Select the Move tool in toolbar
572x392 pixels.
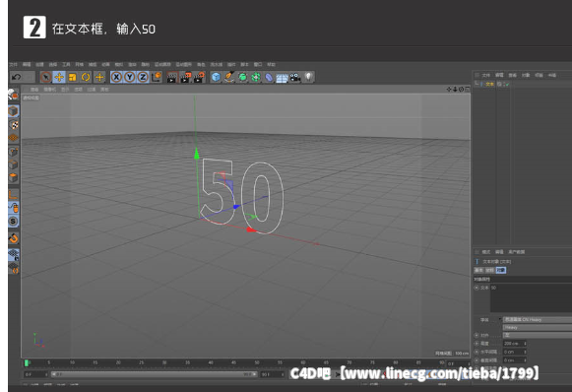pos(59,77)
